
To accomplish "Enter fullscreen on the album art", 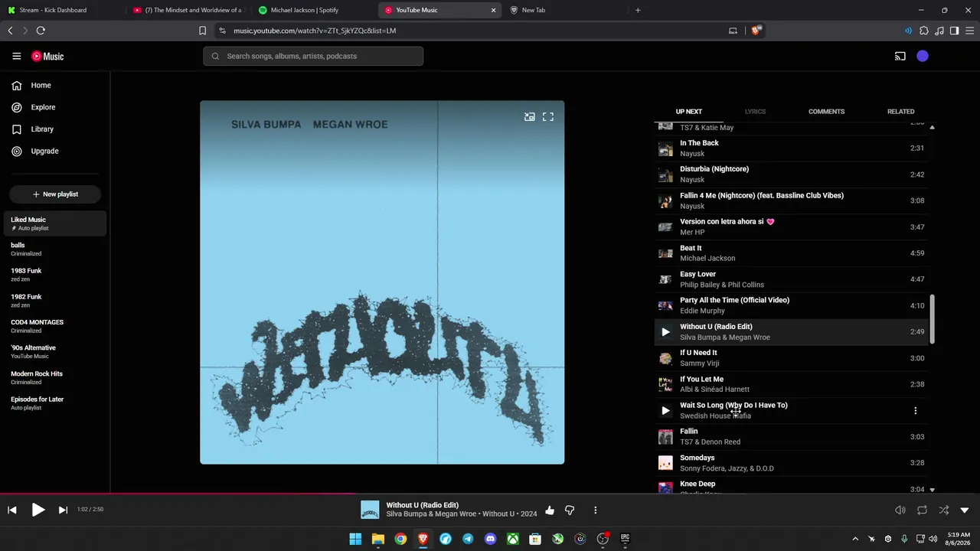I will 548,117.
